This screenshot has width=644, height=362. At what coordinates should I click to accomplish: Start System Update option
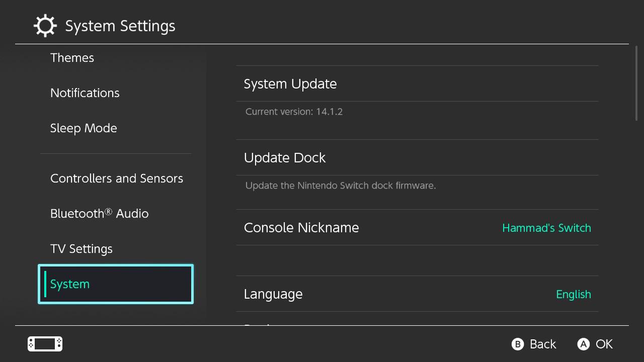(x=417, y=83)
